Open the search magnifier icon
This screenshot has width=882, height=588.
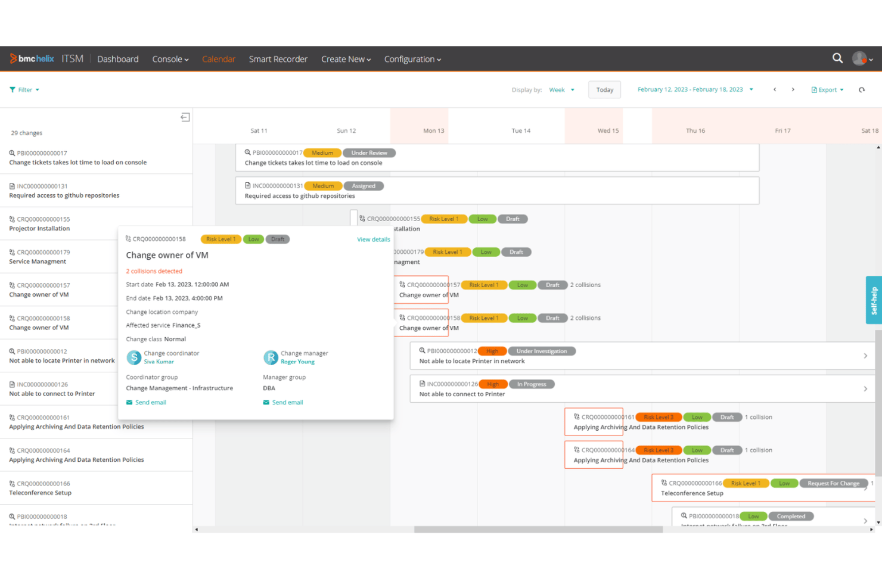point(837,58)
